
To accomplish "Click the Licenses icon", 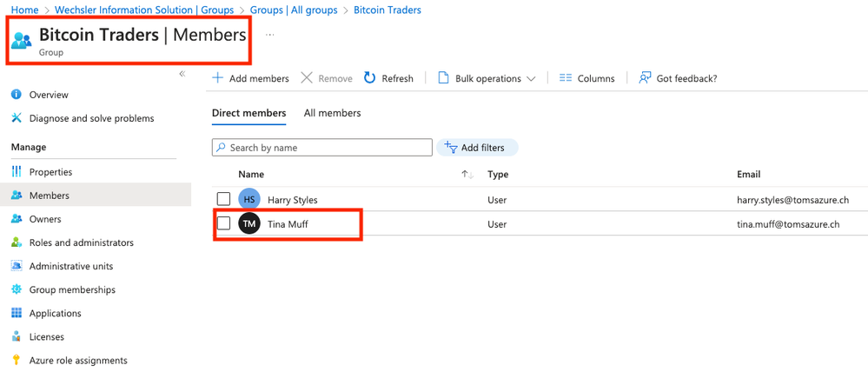I will tap(16, 336).
